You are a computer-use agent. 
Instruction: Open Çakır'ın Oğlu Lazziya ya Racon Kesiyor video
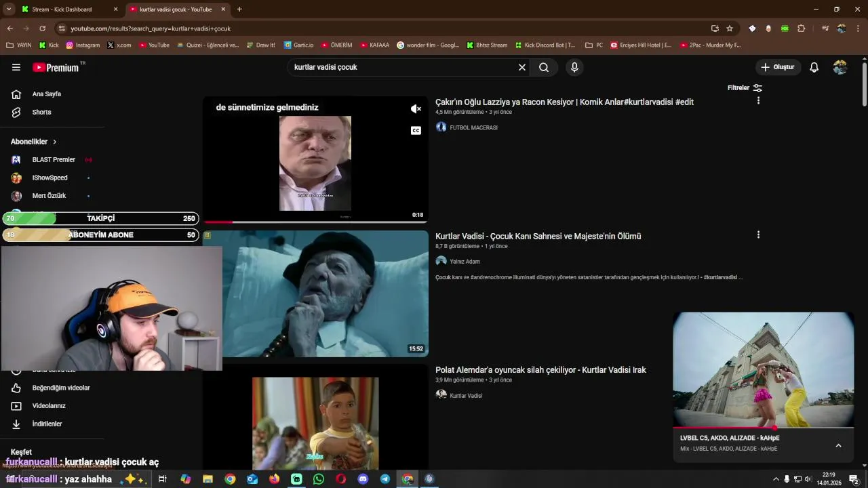tap(564, 102)
